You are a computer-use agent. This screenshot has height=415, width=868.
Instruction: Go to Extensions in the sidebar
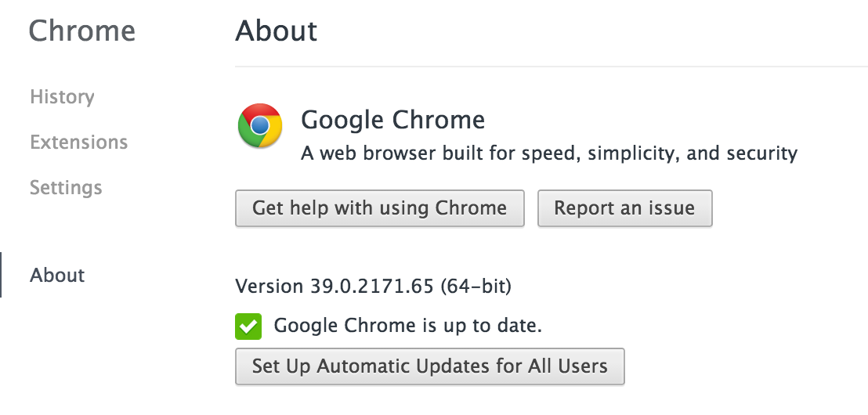pyautogui.click(x=78, y=143)
